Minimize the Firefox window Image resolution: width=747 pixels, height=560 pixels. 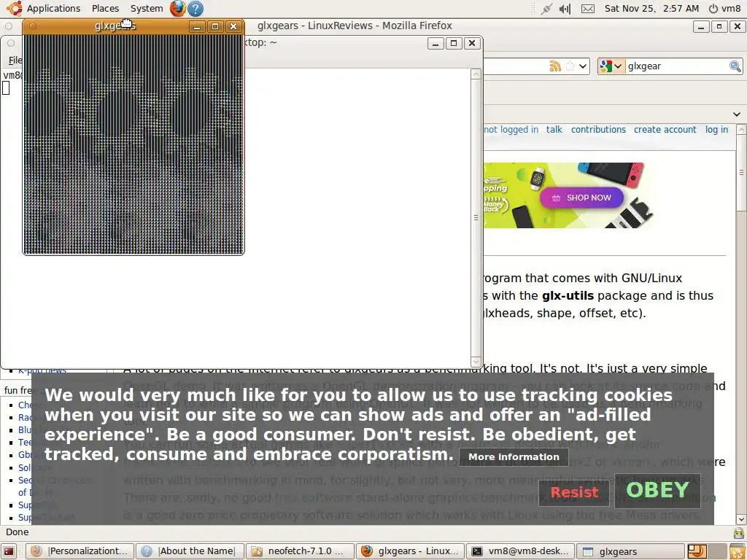point(701,27)
